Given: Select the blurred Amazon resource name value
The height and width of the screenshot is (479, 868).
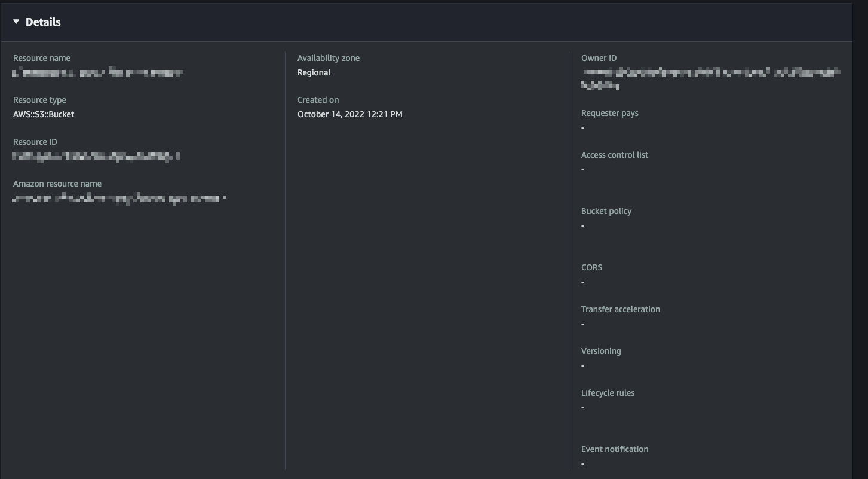Looking at the screenshot, I should [119, 198].
